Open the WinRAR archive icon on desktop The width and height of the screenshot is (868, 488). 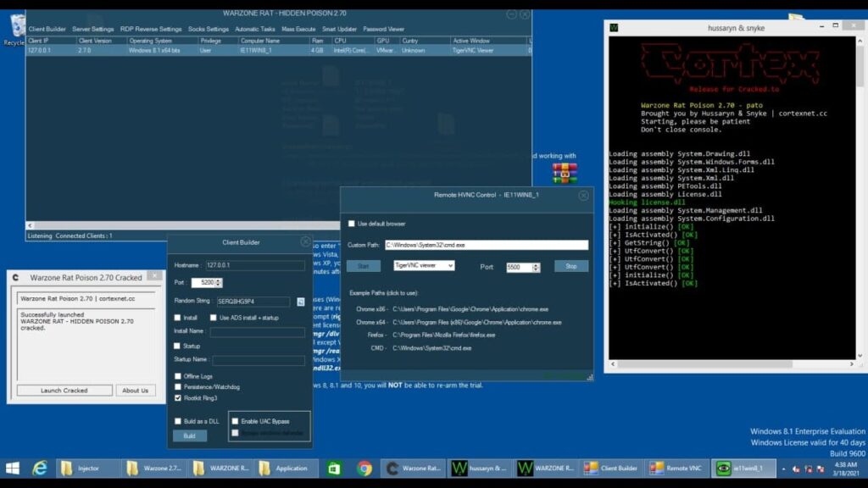[564, 173]
